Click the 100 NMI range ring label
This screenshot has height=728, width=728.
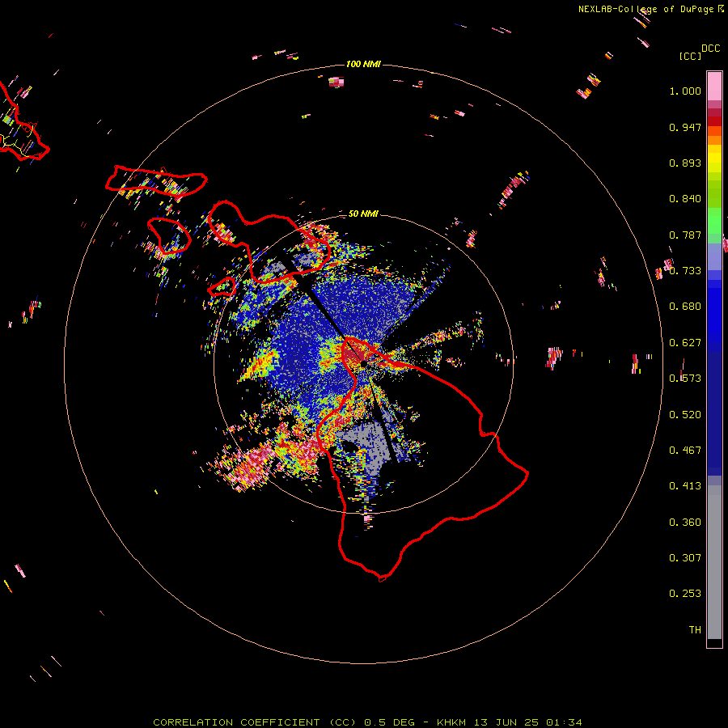363,64
